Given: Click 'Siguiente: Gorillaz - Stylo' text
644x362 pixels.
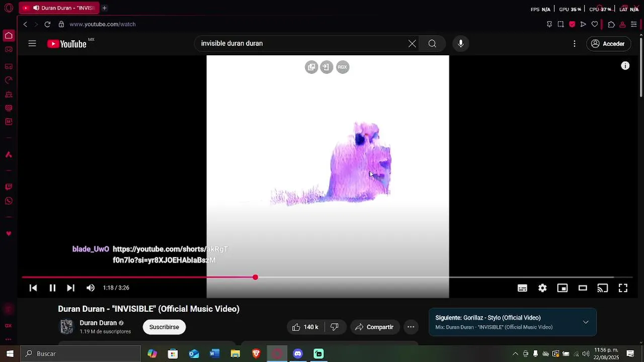Looking at the screenshot, I should (x=488, y=318).
